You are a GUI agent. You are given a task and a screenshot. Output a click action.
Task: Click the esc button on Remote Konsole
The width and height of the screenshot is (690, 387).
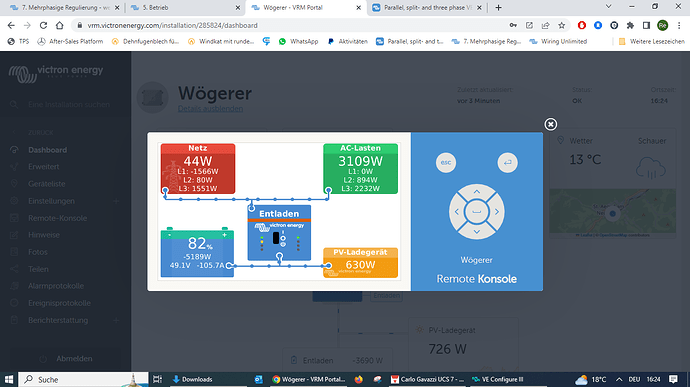(446, 162)
